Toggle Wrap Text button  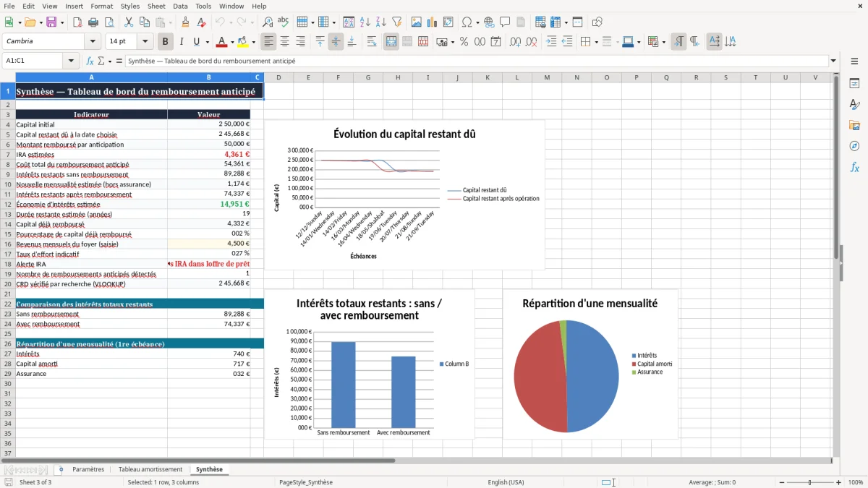point(371,42)
